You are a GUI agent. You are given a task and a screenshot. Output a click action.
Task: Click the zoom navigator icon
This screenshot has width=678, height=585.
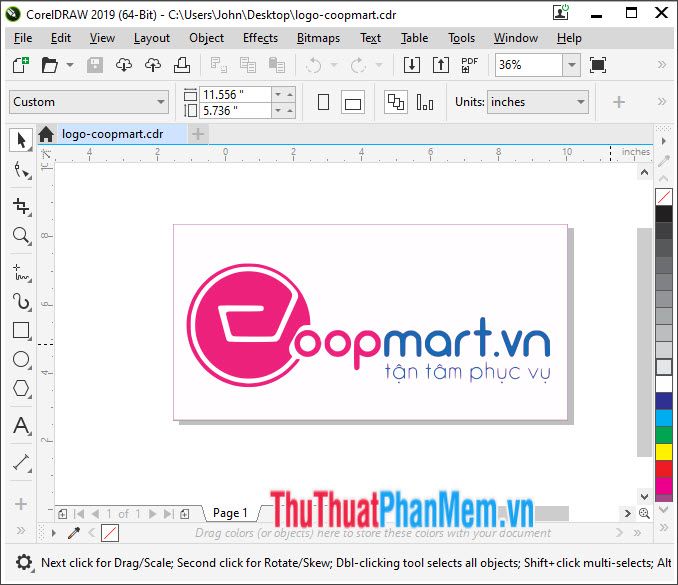click(x=644, y=513)
